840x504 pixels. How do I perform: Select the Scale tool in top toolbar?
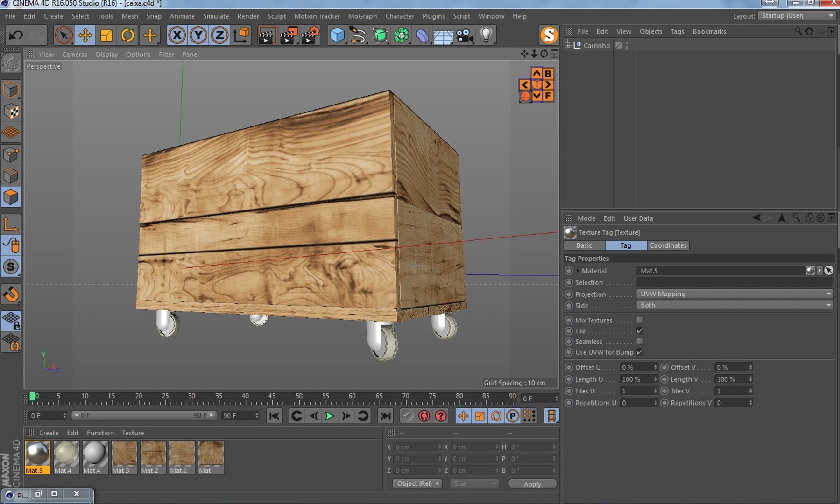pyautogui.click(x=106, y=35)
